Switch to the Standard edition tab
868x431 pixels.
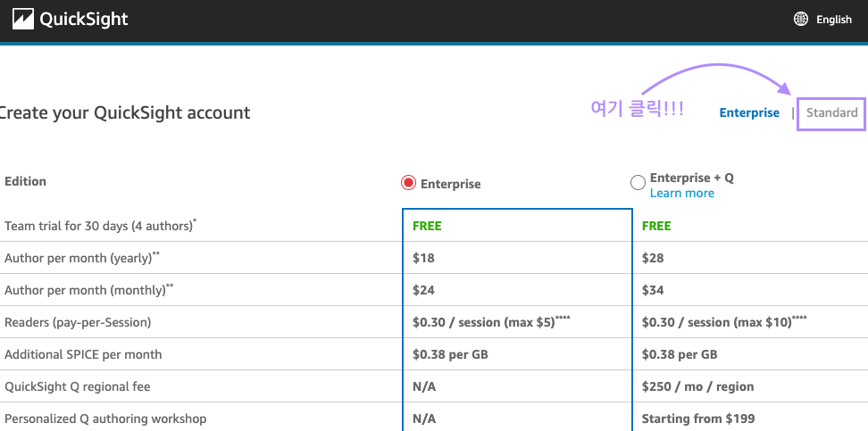tap(831, 112)
